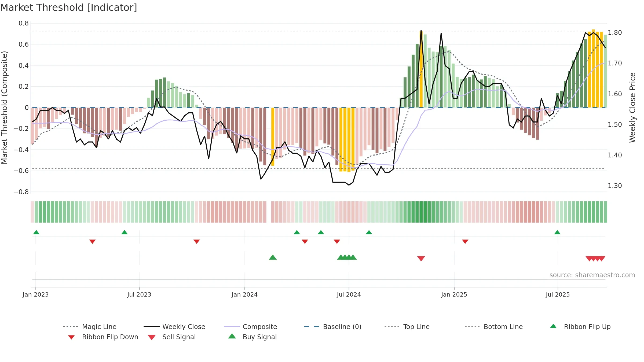Click the red flip-down triangle just before Jul 2024
This screenshot has width=644, height=362.
[337, 242]
